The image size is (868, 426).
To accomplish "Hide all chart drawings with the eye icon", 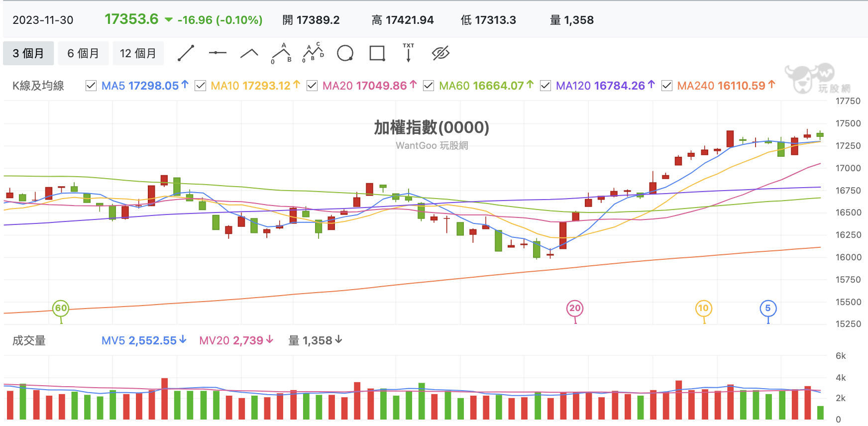I will point(440,52).
